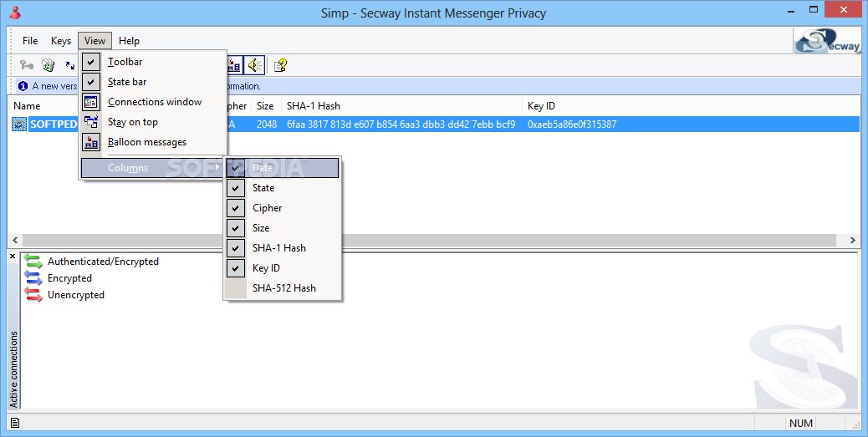This screenshot has width=868, height=437.
Task: Sort by the SHA-1 Hash column header
Action: pyautogui.click(x=401, y=105)
